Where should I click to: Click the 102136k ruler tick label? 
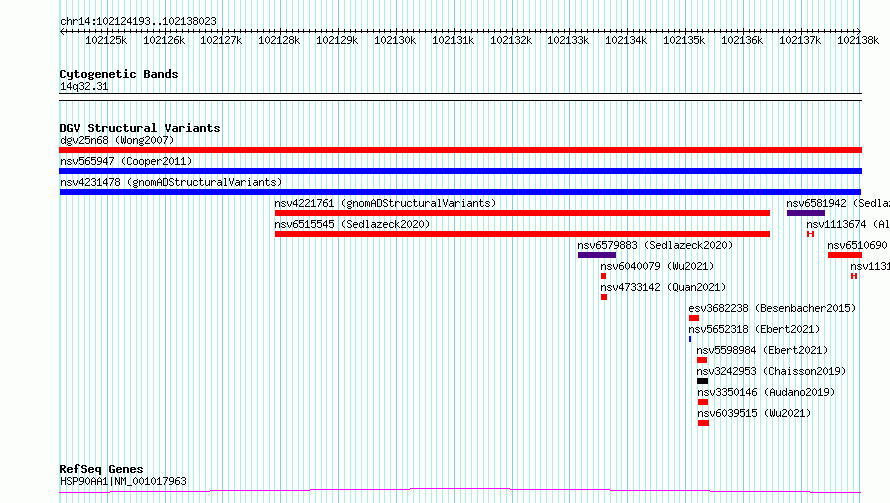[x=742, y=40]
